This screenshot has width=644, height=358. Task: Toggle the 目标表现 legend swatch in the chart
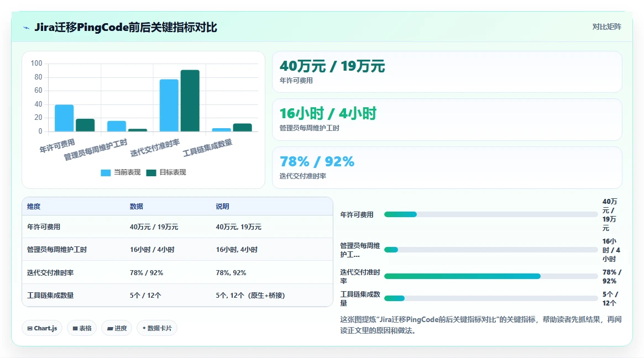pyautogui.click(x=151, y=173)
